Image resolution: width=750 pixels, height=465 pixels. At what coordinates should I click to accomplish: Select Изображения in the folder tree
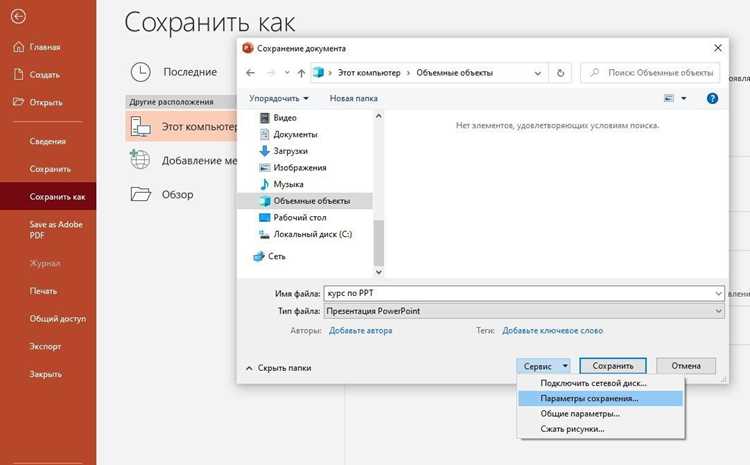pyautogui.click(x=299, y=167)
